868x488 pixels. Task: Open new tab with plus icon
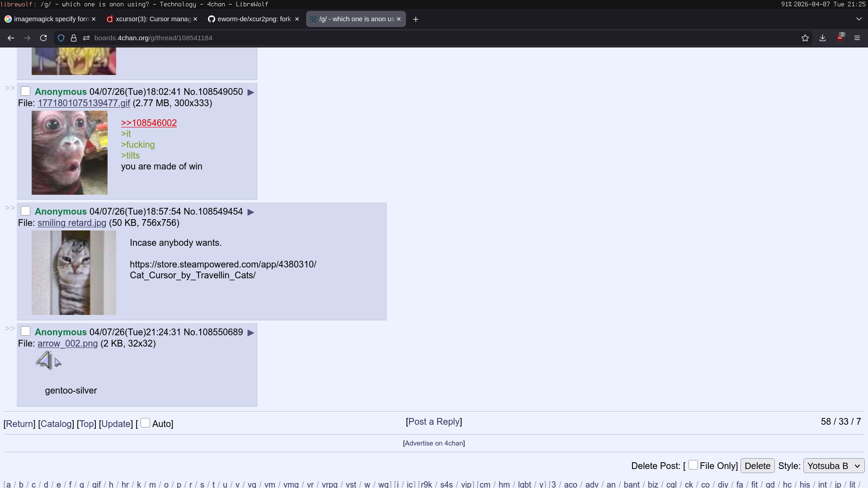click(x=416, y=19)
